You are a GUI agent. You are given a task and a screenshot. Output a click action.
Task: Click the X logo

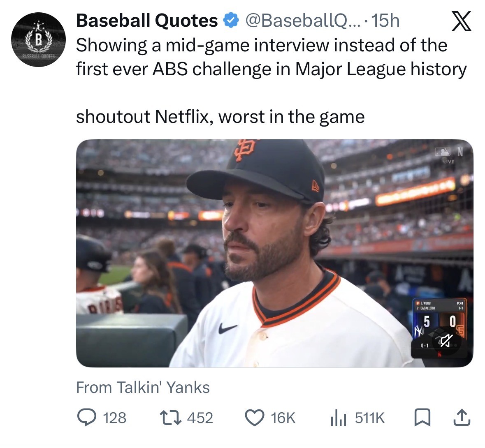(462, 21)
